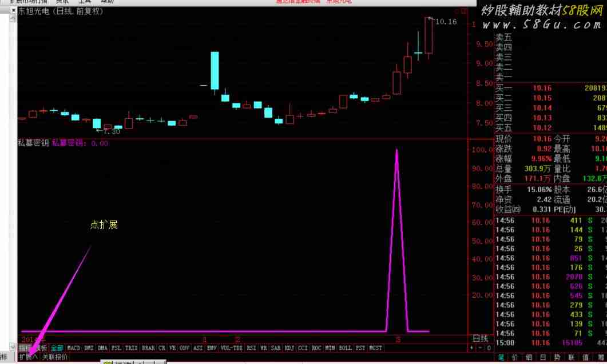The height and width of the screenshot is (364, 607).
Task: Click the 净资 value 2.42
Action: point(544,199)
